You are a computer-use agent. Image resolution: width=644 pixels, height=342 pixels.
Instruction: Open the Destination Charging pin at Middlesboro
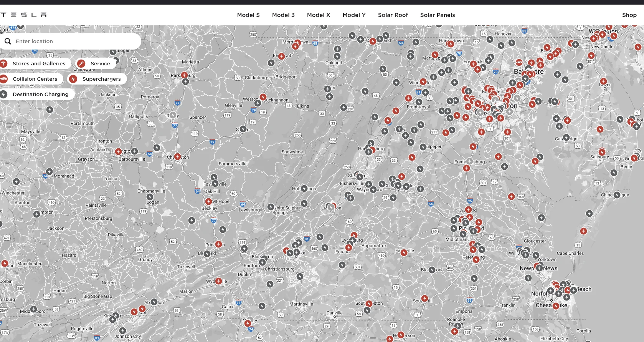tap(33, 309)
